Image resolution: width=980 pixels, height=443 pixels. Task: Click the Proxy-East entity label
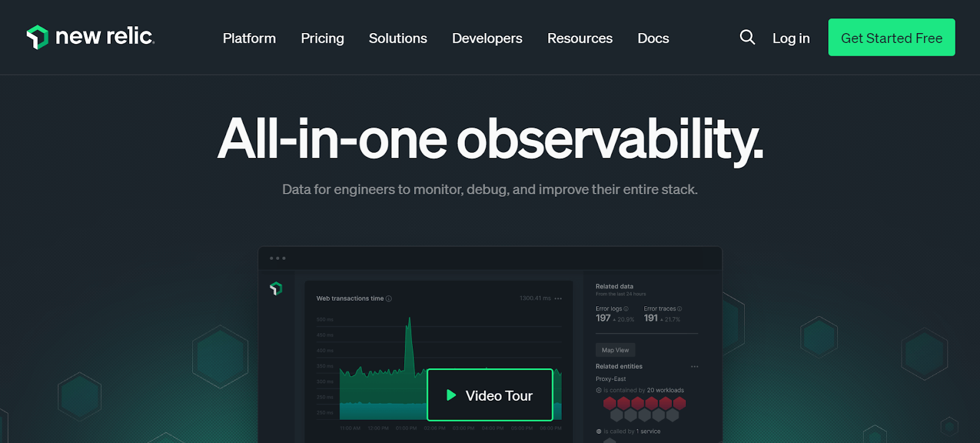point(611,379)
